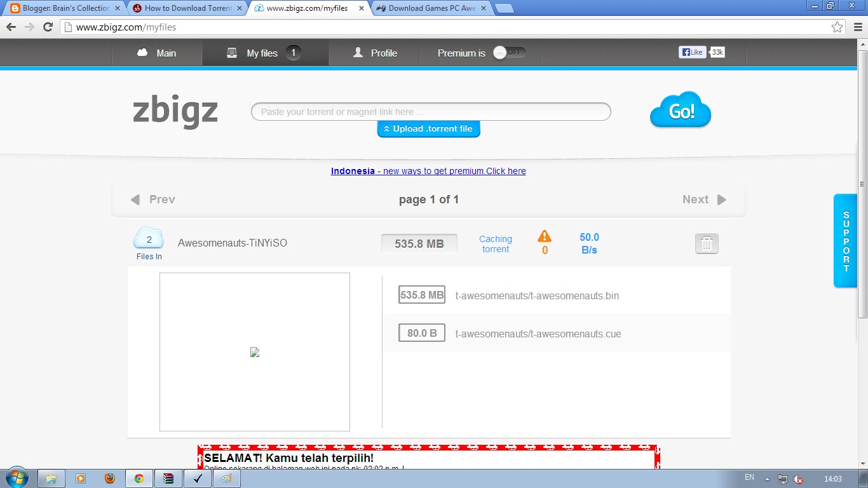Go to Next page

coord(704,200)
